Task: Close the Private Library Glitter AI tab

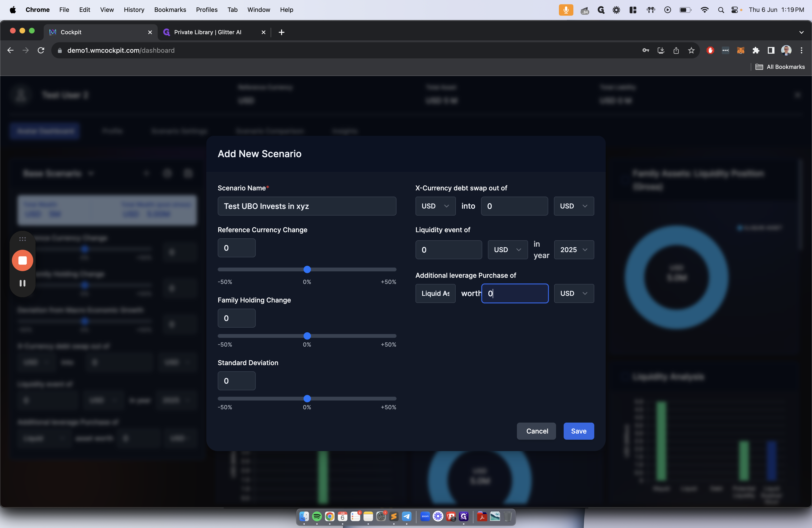Action: point(263,32)
